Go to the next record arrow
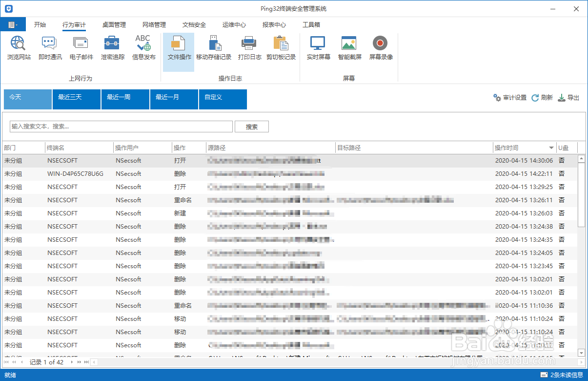The width and height of the screenshot is (588, 381). 72,362
